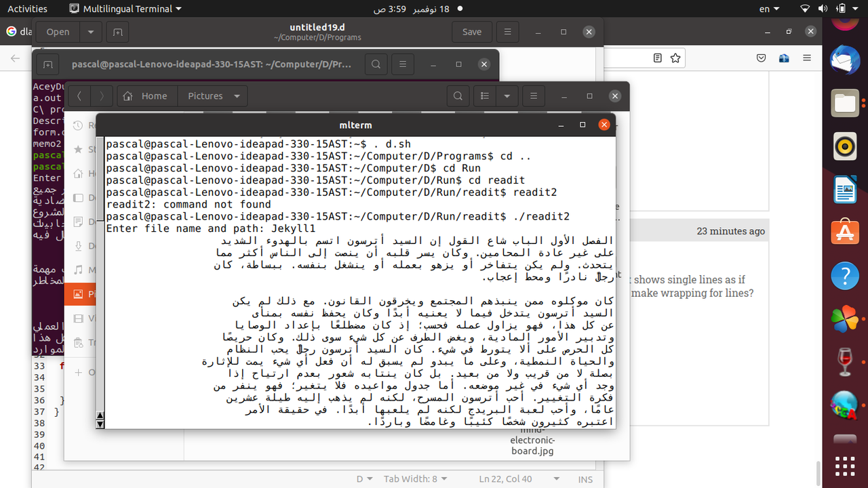Bookmark this page with the star icon
This screenshot has height=488, width=868.
click(675, 59)
